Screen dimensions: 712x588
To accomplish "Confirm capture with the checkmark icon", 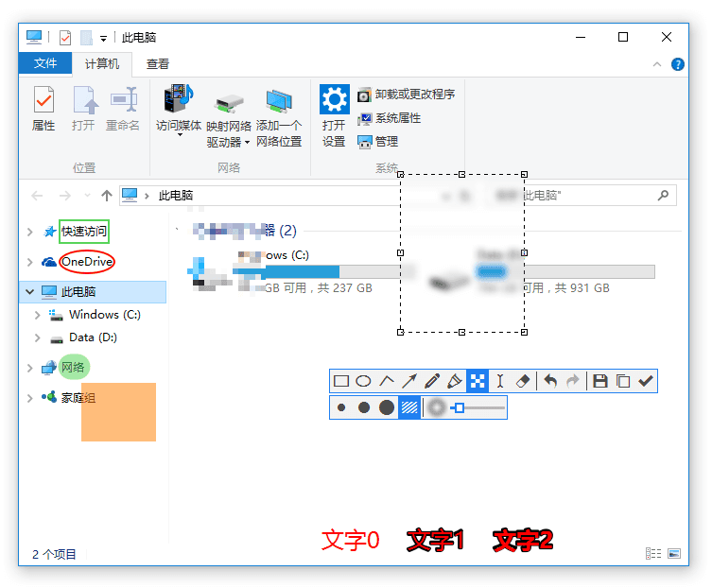I will 646,381.
